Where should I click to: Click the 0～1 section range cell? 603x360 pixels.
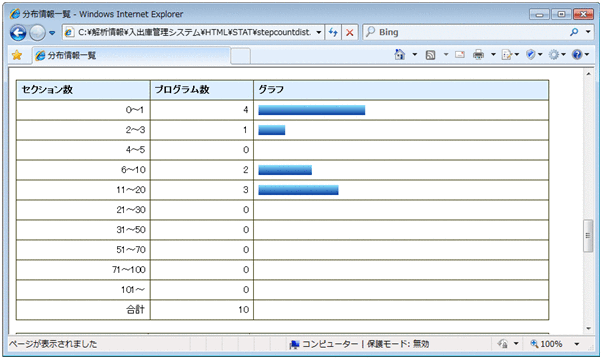(x=83, y=110)
